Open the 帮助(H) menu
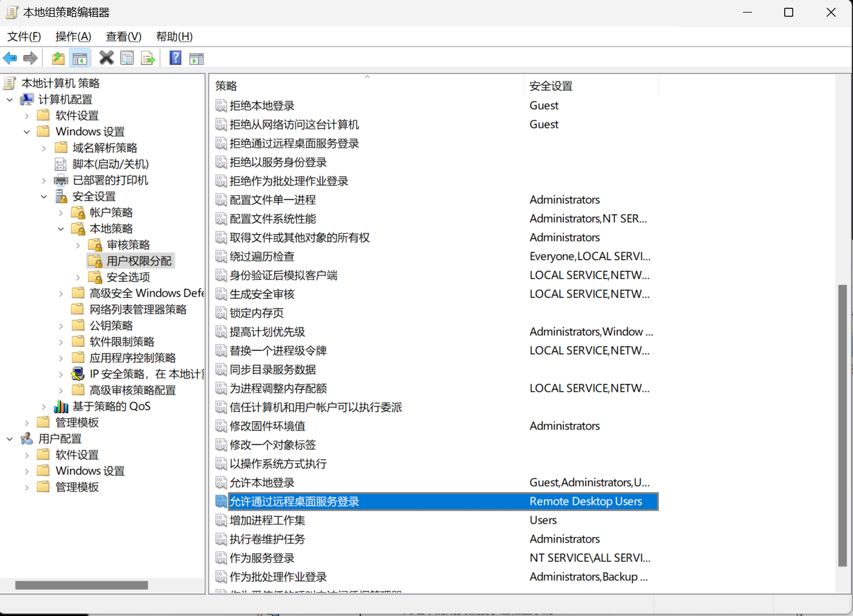Image resolution: width=853 pixels, height=616 pixels. (x=174, y=36)
